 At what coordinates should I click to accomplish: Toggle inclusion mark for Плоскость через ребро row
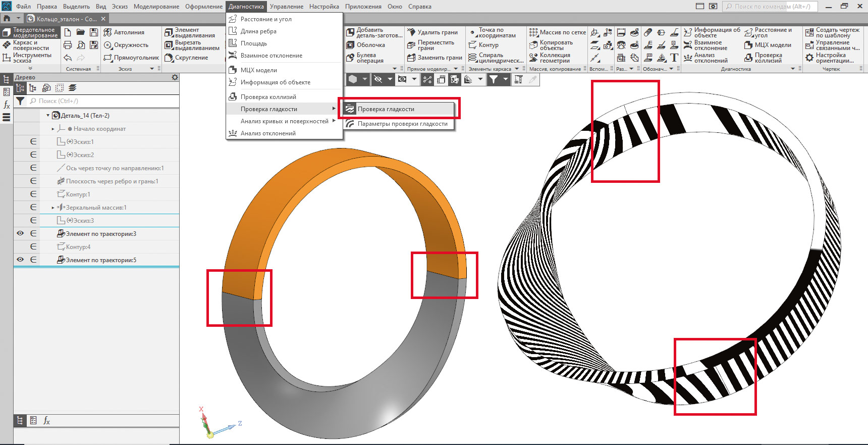[x=33, y=181]
